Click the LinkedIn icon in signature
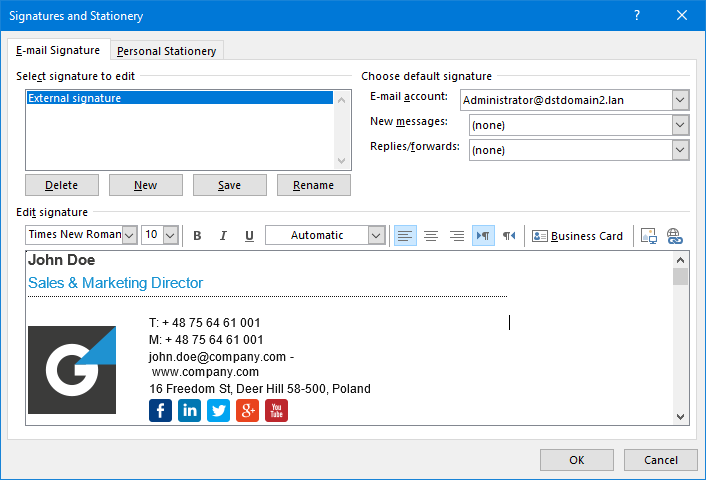The image size is (707, 480). tap(189, 410)
